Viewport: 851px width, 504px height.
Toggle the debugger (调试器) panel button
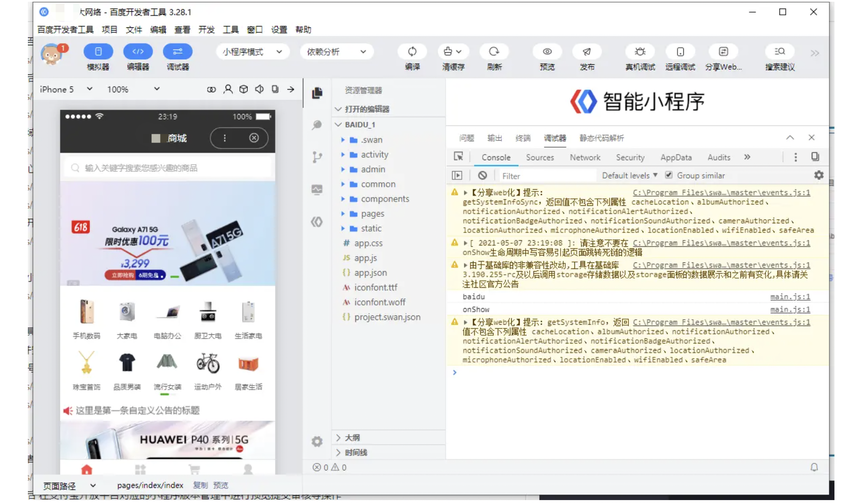pos(177,52)
